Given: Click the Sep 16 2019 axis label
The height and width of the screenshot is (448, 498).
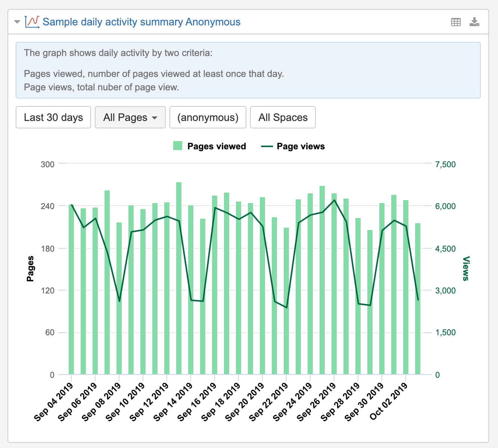Looking at the screenshot, I should pyautogui.click(x=197, y=402).
